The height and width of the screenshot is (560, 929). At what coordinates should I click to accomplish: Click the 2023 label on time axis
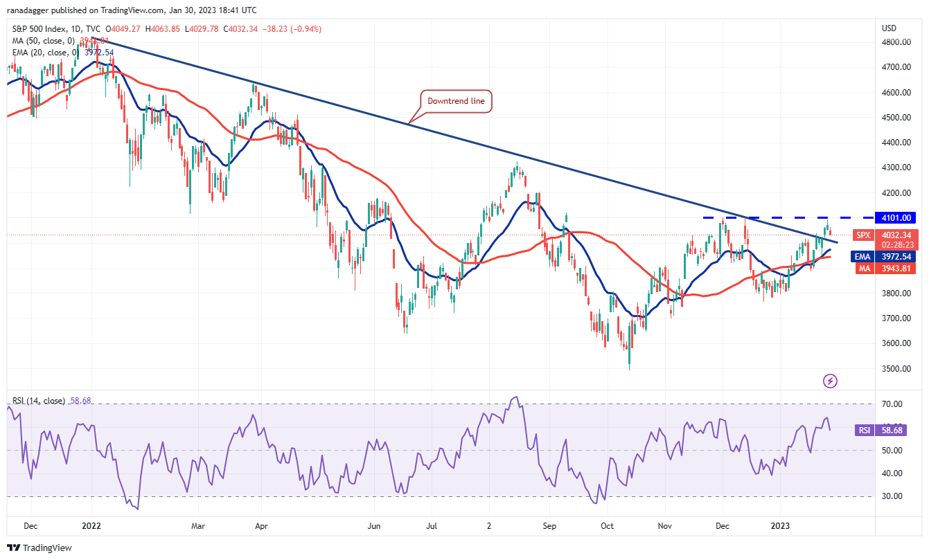point(781,525)
